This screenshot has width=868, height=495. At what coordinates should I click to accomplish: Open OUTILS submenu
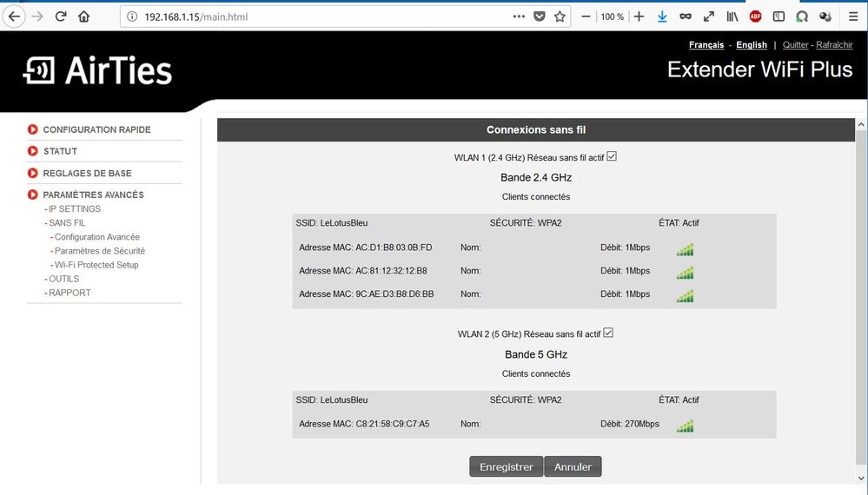(x=63, y=279)
